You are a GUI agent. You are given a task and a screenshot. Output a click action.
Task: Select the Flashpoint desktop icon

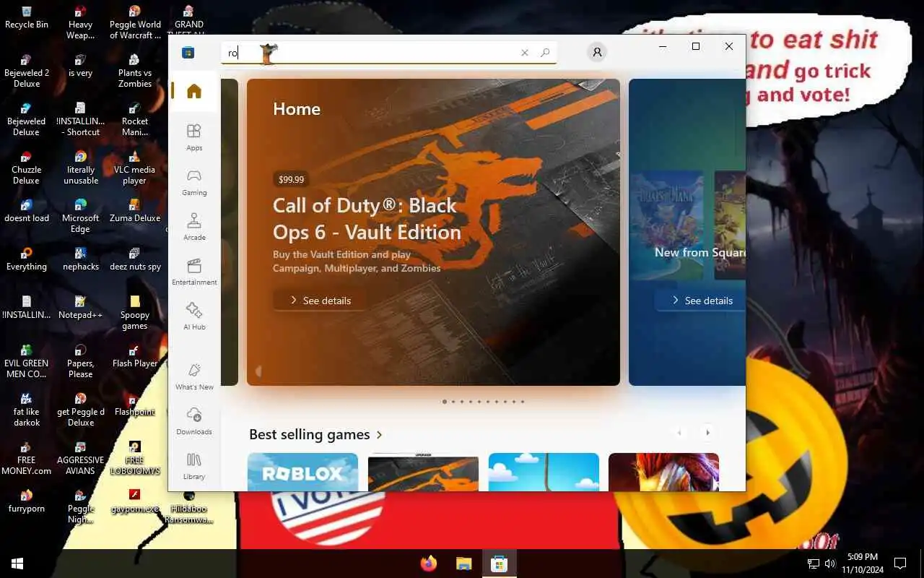[135, 405]
